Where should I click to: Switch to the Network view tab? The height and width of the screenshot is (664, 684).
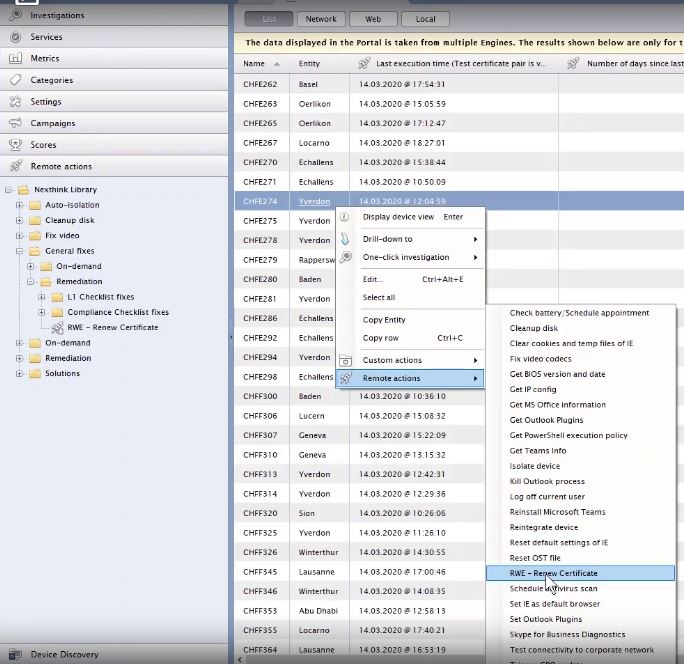click(321, 19)
